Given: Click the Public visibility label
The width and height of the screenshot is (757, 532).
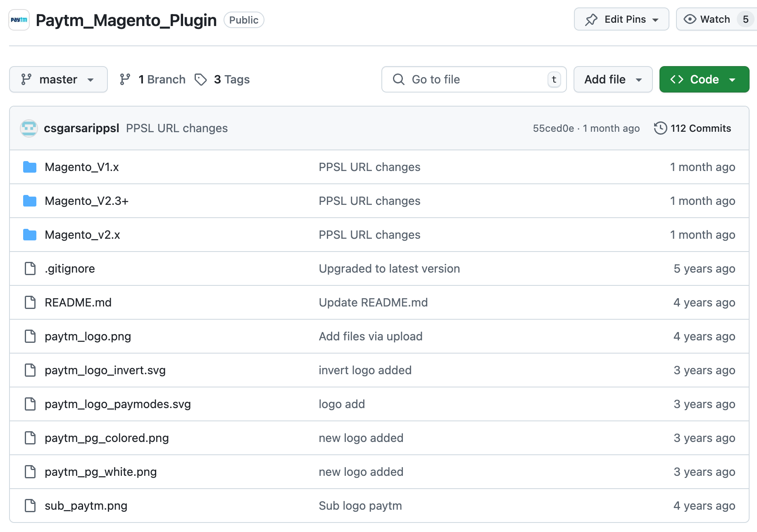Looking at the screenshot, I should click(244, 20).
